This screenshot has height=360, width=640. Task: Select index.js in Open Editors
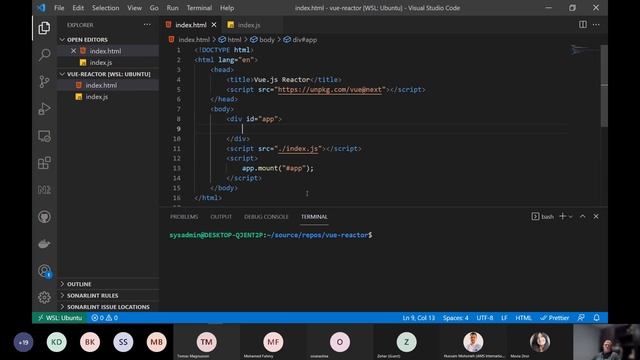(108, 62)
